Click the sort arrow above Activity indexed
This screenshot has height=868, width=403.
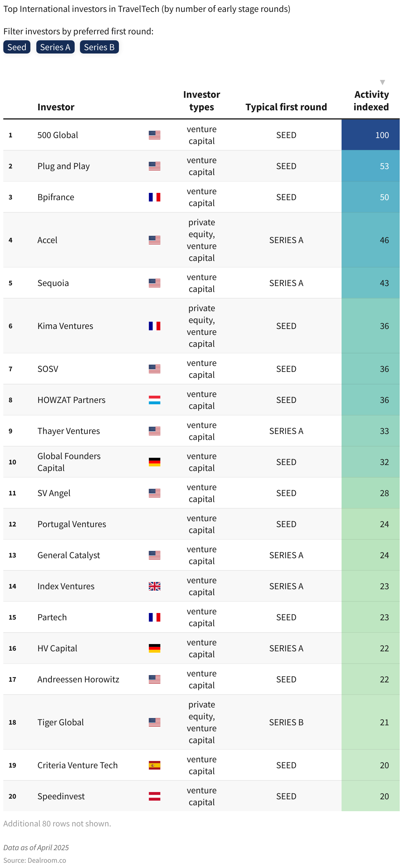pyautogui.click(x=382, y=82)
